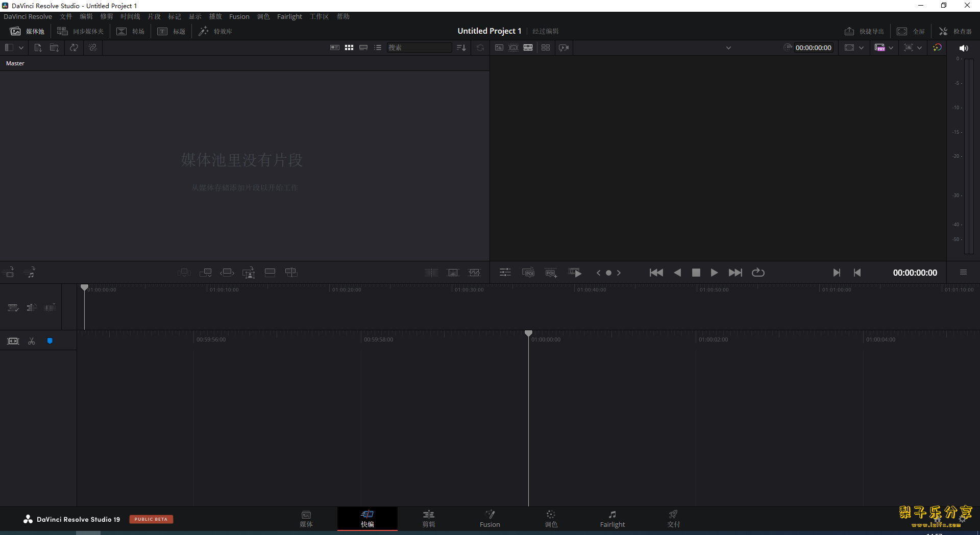Viewport: 980px width, 535px height.
Task: Switch media pool to list view
Action: [x=378, y=47]
